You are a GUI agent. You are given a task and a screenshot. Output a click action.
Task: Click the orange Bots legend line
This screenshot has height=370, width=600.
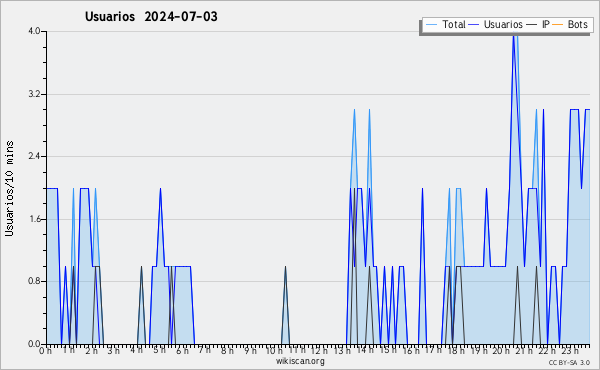(x=558, y=25)
